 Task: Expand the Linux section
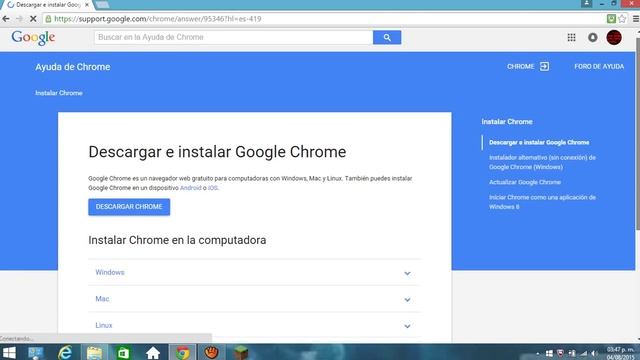(x=254, y=325)
